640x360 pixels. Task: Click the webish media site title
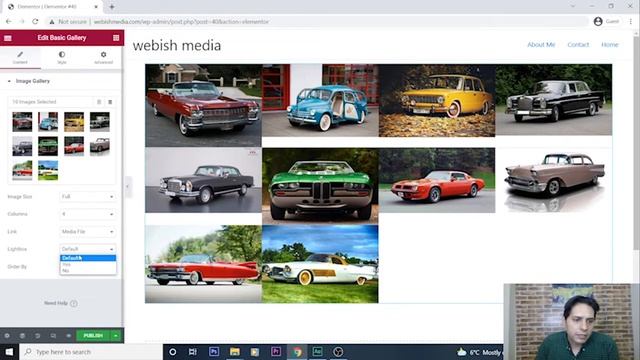tap(177, 45)
